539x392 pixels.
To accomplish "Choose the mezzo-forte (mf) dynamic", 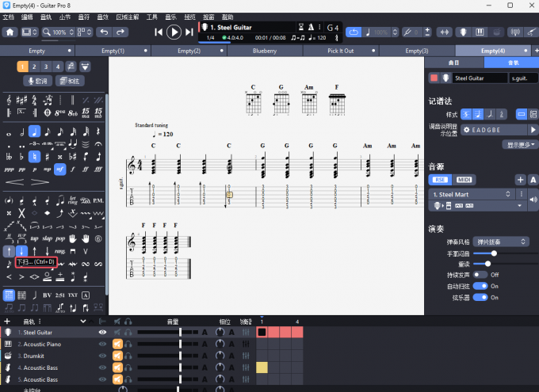I will (x=59, y=169).
